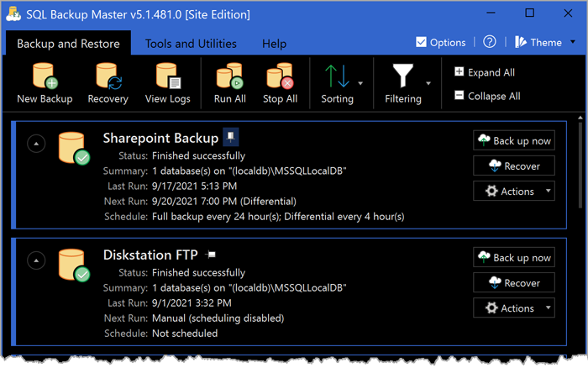Click the job list vertical scrollbar
588x368 pixels.
tap(580, 165)
